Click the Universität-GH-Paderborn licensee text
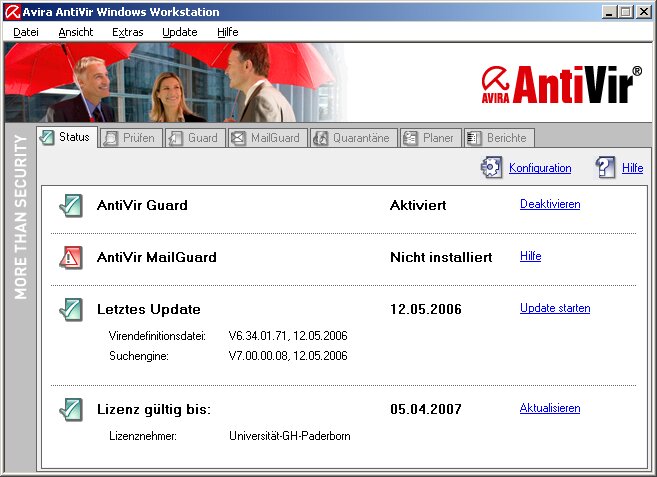 pyautogui.click(x=290, y=436)
